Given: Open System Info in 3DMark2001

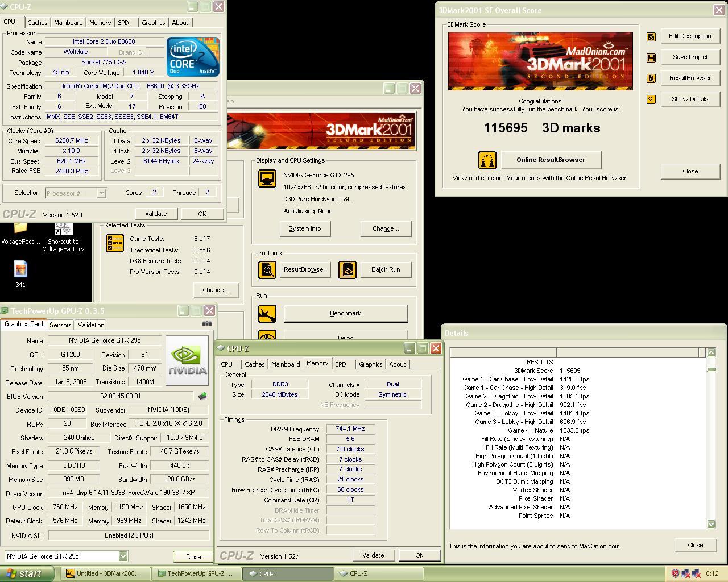Looking at the screenshot, I should (x=305, y=228).
